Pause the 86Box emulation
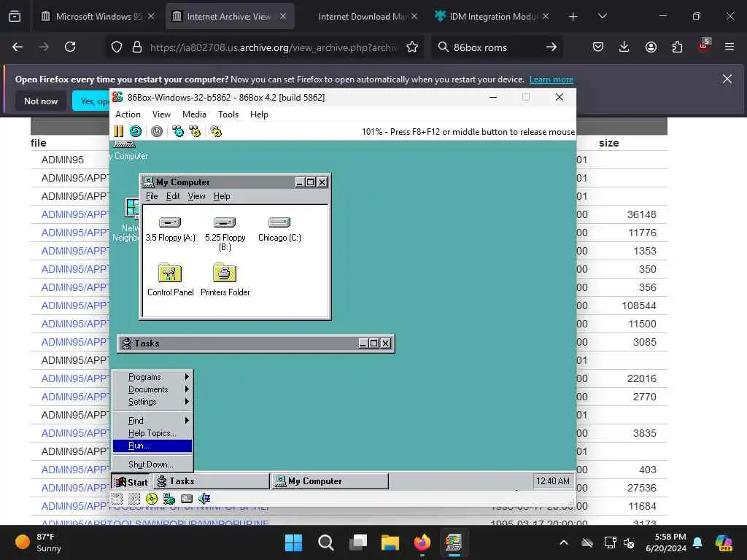Viewport: 747px width, 560px height. (x=119, y=131)
